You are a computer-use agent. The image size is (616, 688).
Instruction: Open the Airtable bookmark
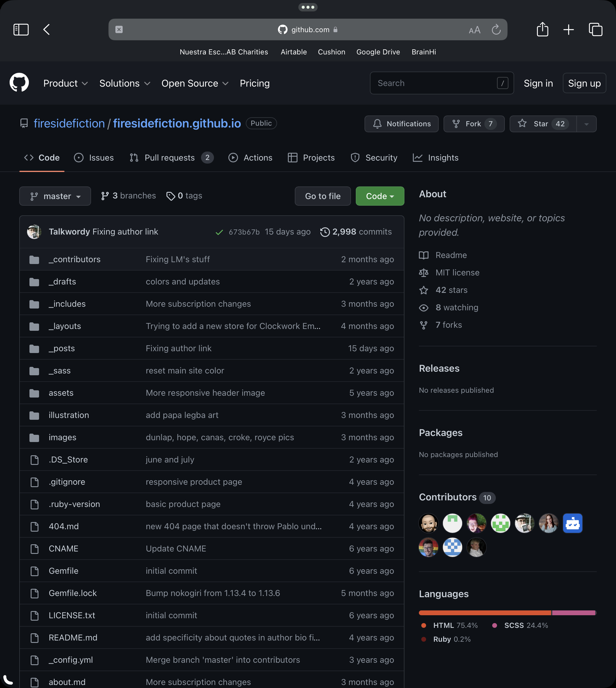[x=294, y=52]
